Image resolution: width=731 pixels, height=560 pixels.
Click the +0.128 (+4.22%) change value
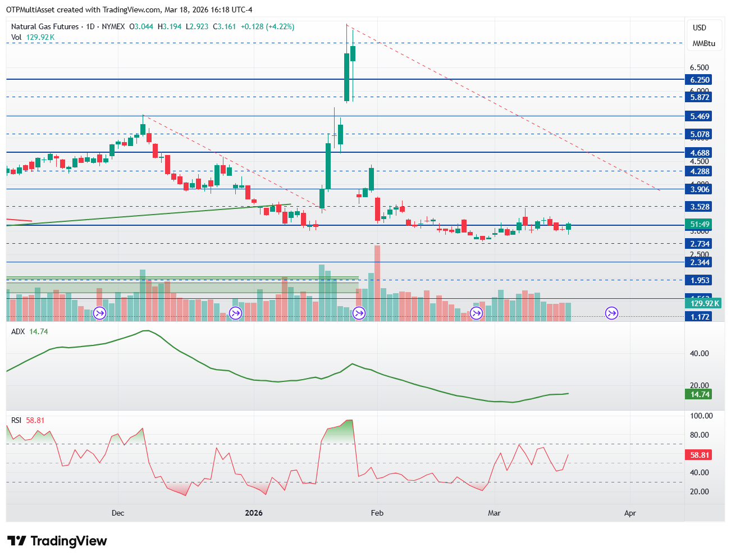267,26
